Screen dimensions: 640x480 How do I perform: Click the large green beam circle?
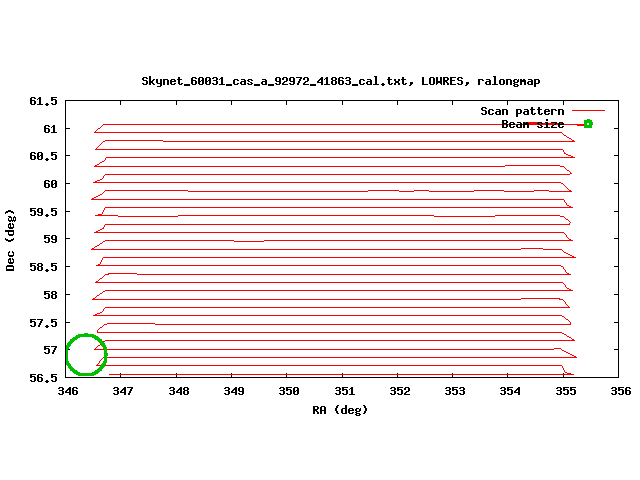click(x=86, y=354)
